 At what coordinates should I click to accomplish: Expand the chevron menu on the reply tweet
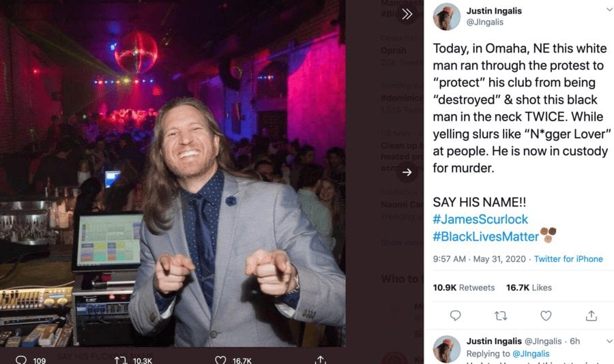[609, 340]
